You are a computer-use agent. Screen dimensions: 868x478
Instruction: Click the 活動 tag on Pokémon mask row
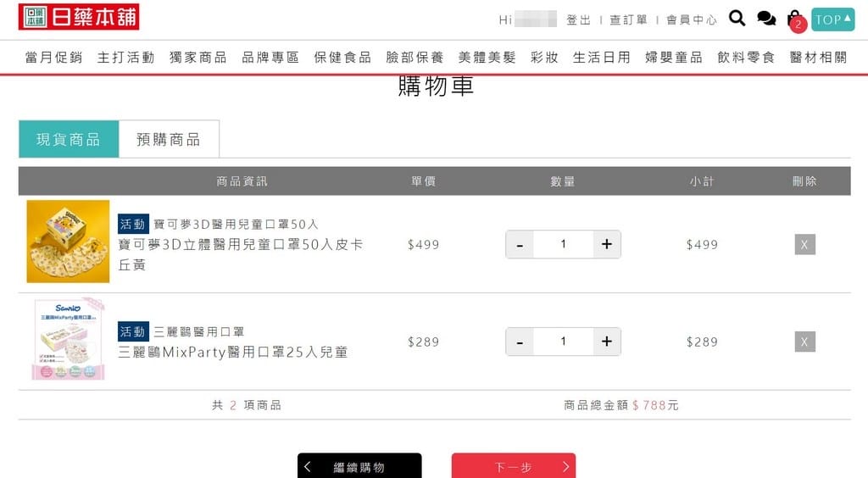[x=133, y=224]
